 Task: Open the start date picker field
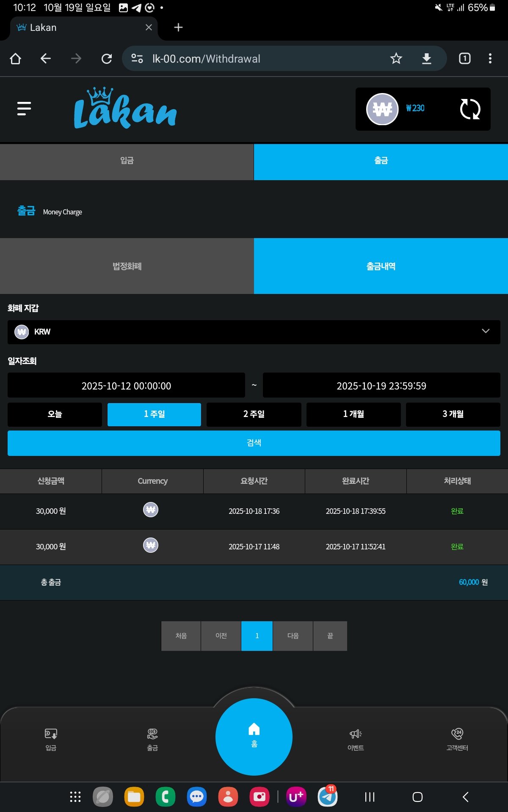(x=126, y=385)
